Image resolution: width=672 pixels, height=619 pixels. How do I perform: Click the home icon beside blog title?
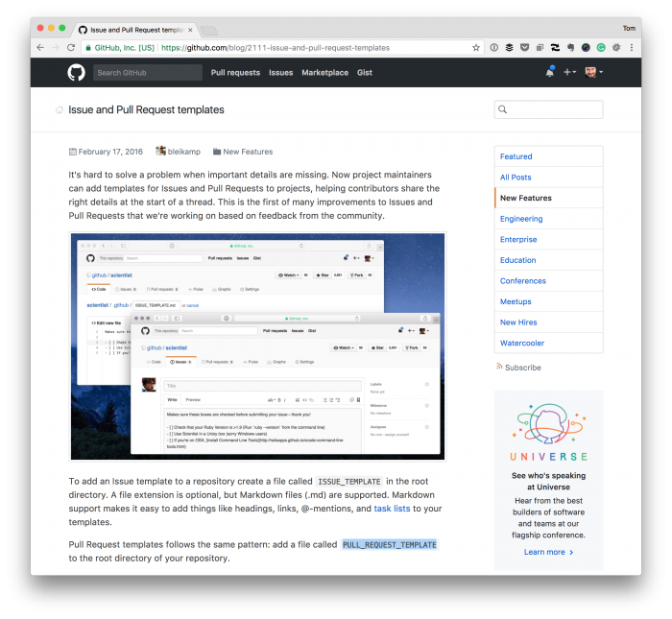click(x=60, y=110)
